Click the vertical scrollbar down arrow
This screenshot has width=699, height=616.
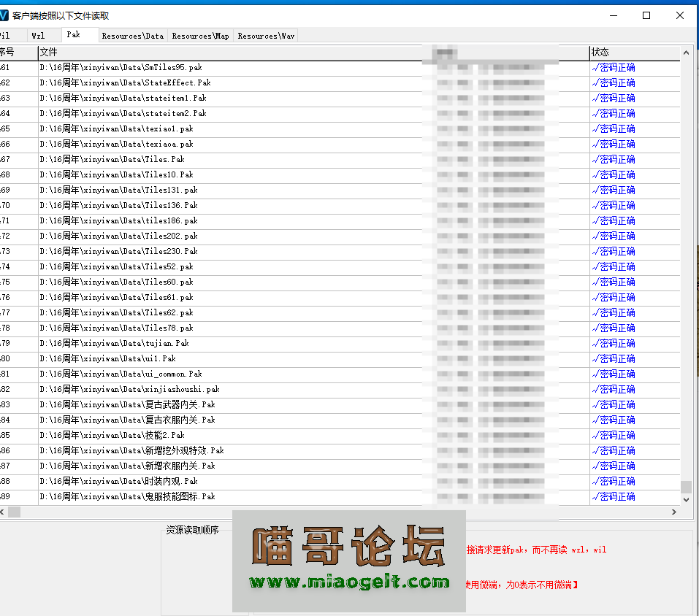pos(686,499)
